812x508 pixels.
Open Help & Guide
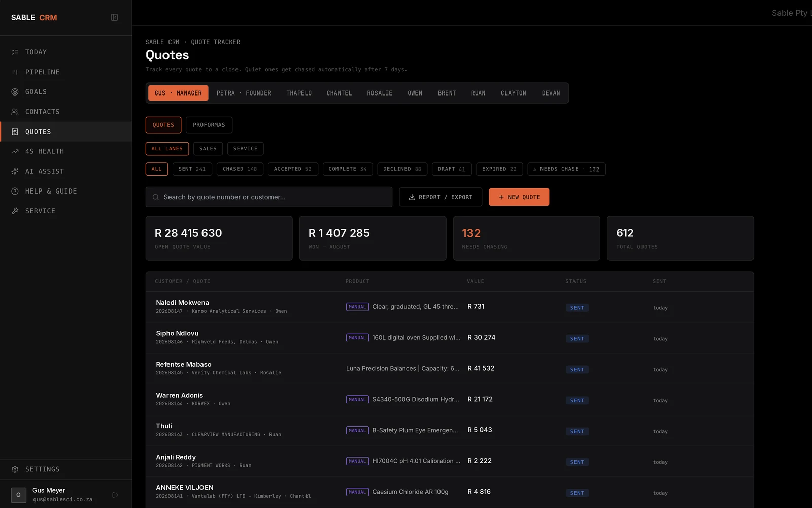66,191
